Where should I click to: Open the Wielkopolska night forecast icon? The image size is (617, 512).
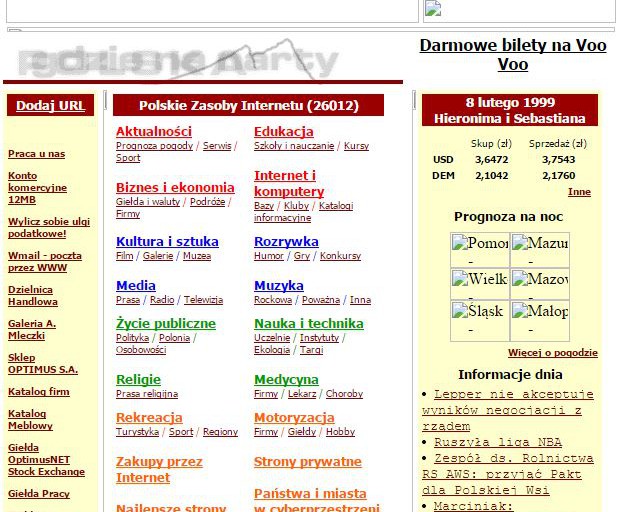[480, 279]
